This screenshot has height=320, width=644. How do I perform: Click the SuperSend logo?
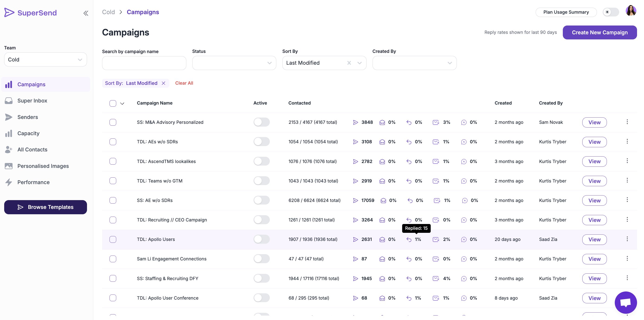[x=30, y=13]
